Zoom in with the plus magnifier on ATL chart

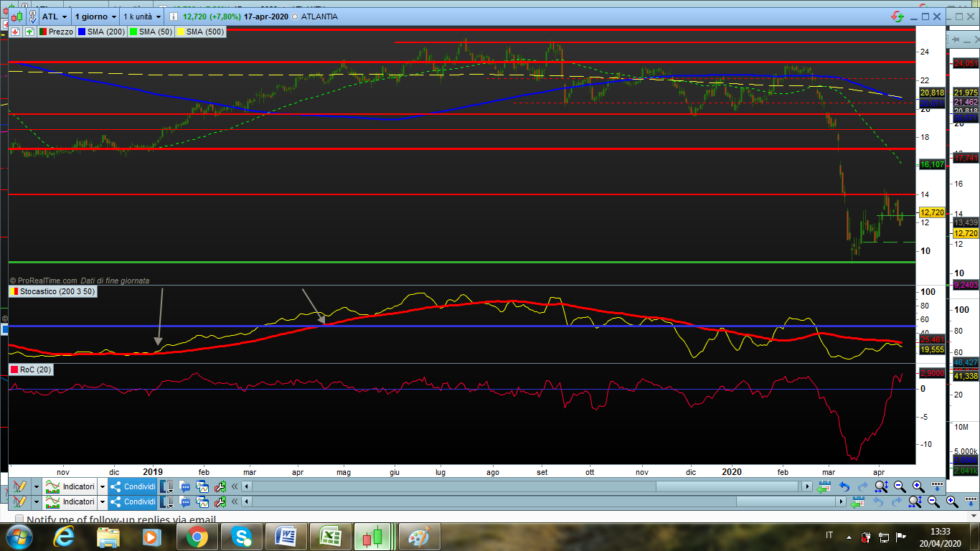click(917, 486)
